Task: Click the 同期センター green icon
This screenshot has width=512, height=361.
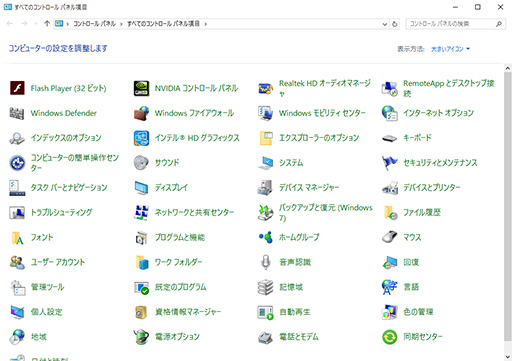Action: point(389,337)
